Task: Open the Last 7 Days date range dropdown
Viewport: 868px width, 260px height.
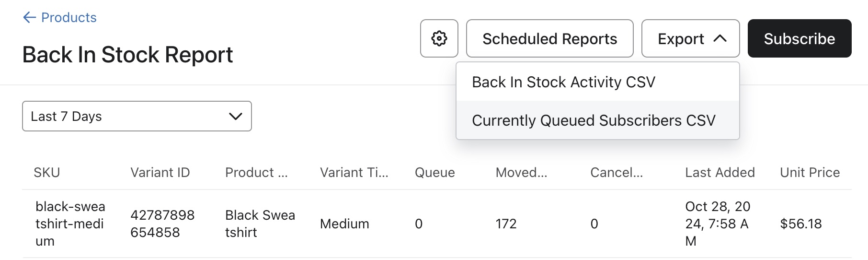Action: pyautogui.click(x=137, y=116)
